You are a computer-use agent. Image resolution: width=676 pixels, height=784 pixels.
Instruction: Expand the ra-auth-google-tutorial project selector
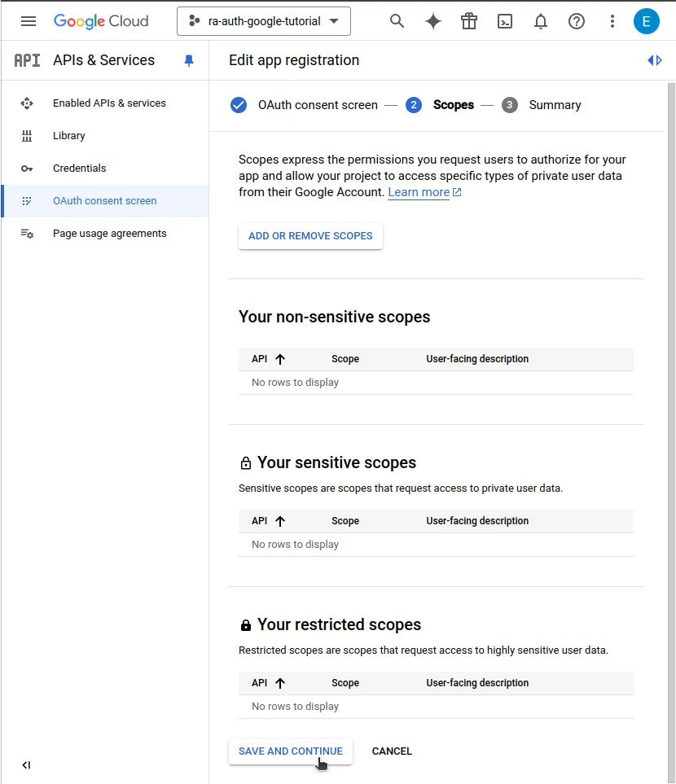263,21
